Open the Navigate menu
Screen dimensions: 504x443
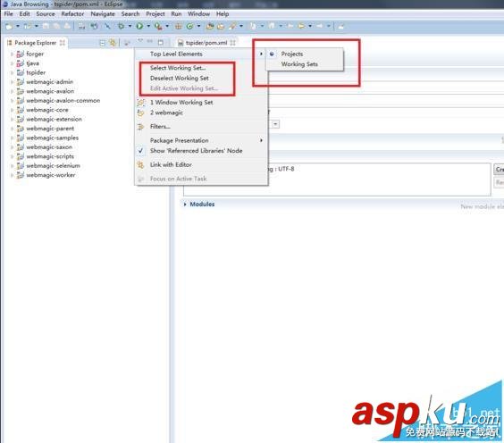(x=103, y=13)
